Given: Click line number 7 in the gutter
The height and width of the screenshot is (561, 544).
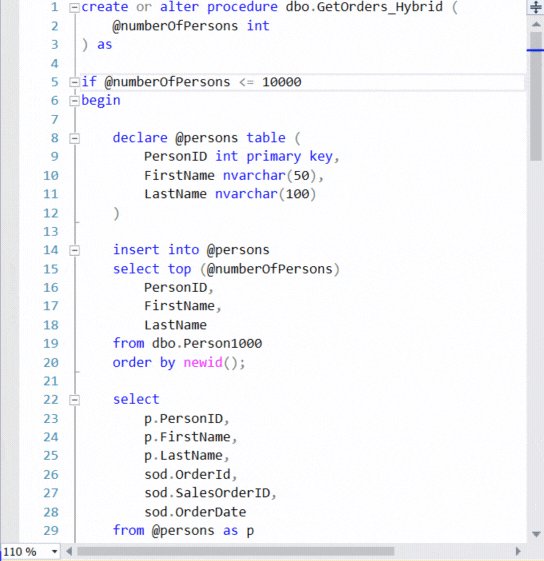Looking at the screenshot, I should click(54, 119).
